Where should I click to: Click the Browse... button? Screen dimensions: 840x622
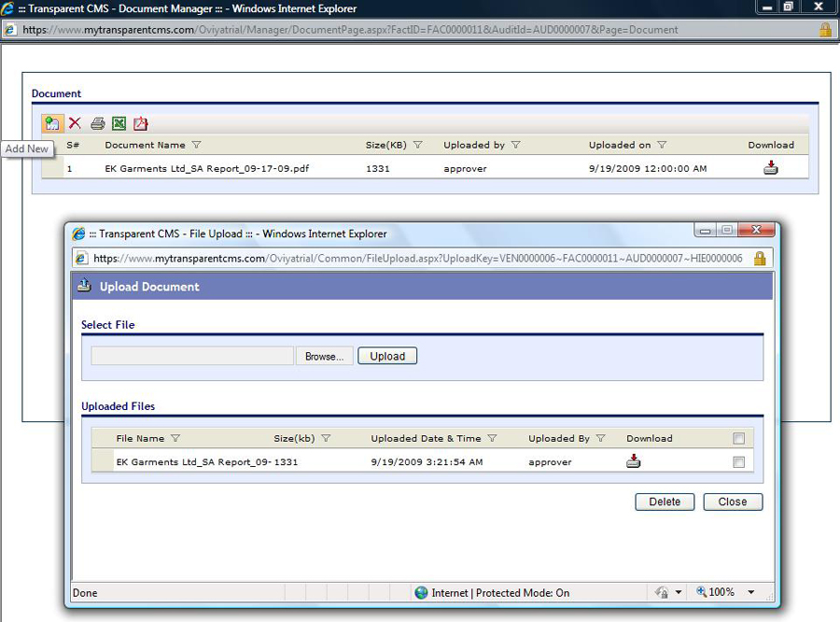(324, 356)
